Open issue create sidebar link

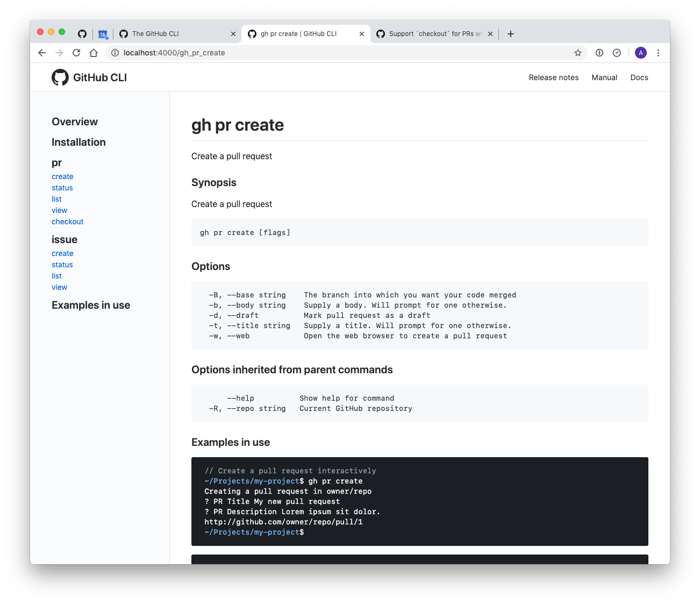click(x=62, y=253)
